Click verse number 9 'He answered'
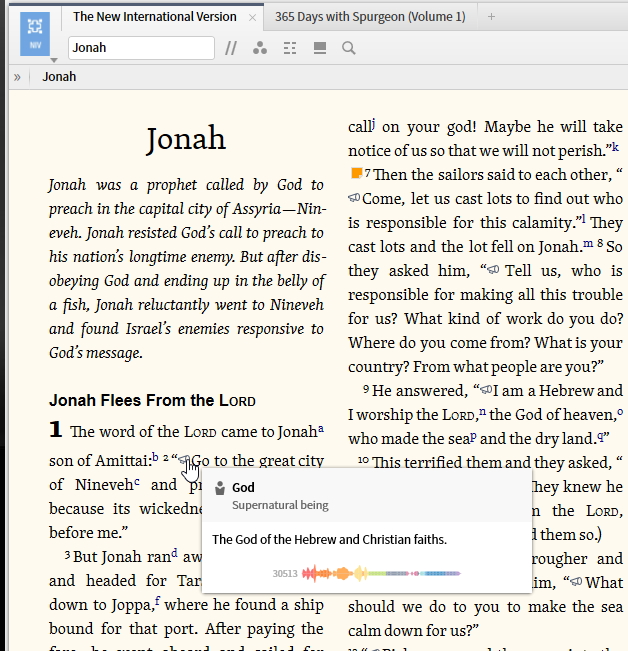The height and width of the screenshot is (651, 628). pyautogui.click(x=366, y=389)
